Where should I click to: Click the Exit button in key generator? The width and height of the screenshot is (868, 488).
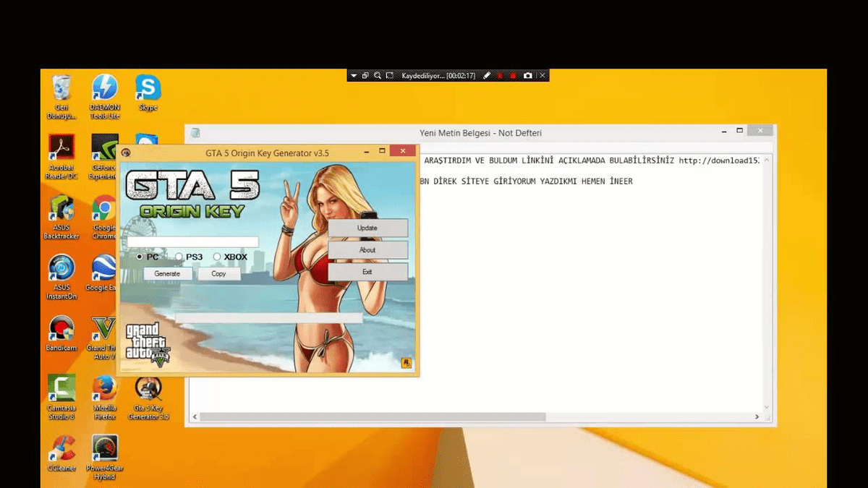pos(367,272)
